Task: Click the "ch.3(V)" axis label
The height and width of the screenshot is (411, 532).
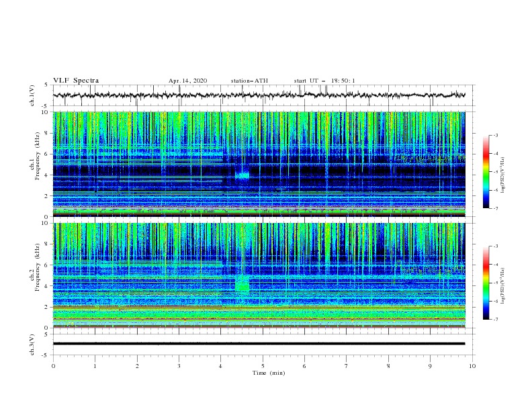Action: [32, 345]
